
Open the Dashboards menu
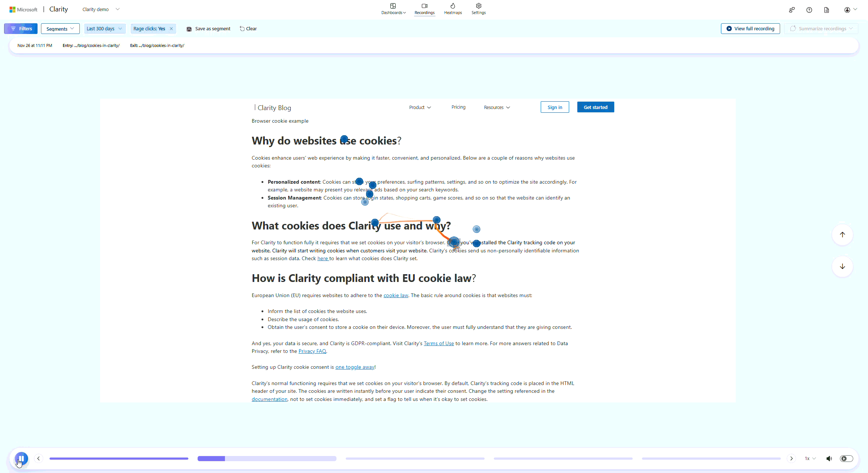393,9
